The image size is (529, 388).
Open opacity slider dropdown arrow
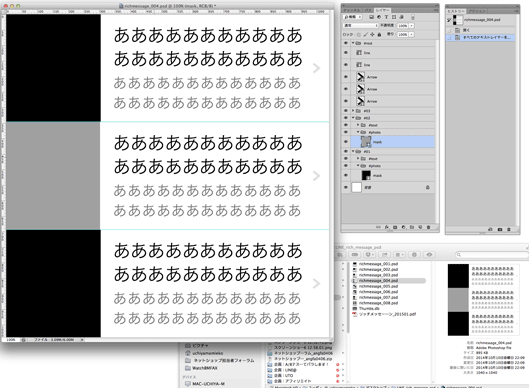pyautogui.click(x=411, y=26)
